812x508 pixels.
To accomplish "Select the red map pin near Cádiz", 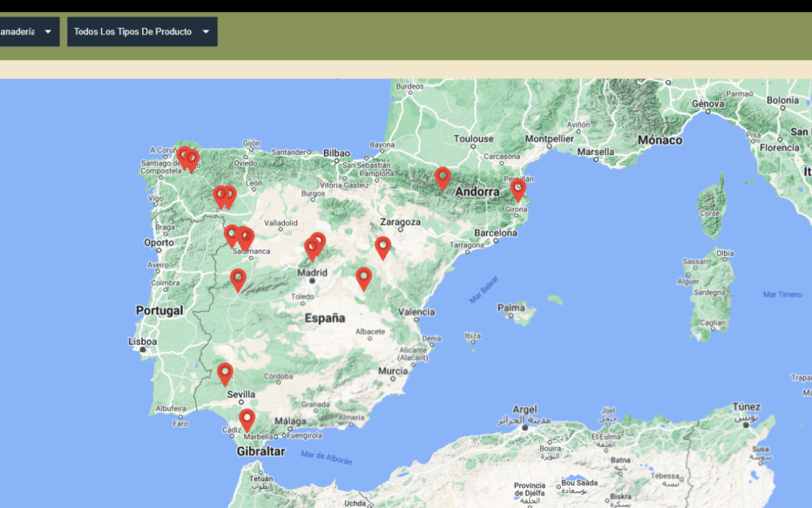I will (247, 420).
